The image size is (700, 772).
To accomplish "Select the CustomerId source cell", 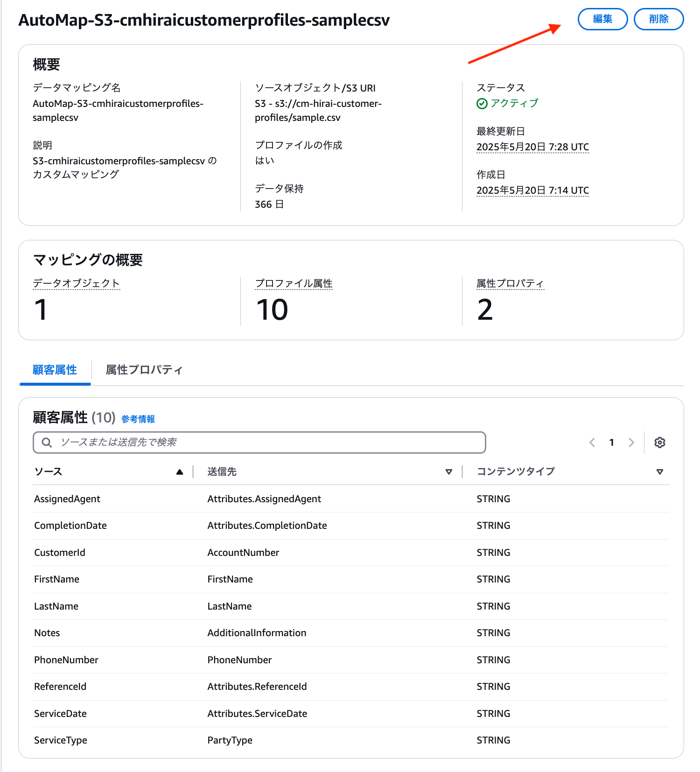I will point(60,553).
